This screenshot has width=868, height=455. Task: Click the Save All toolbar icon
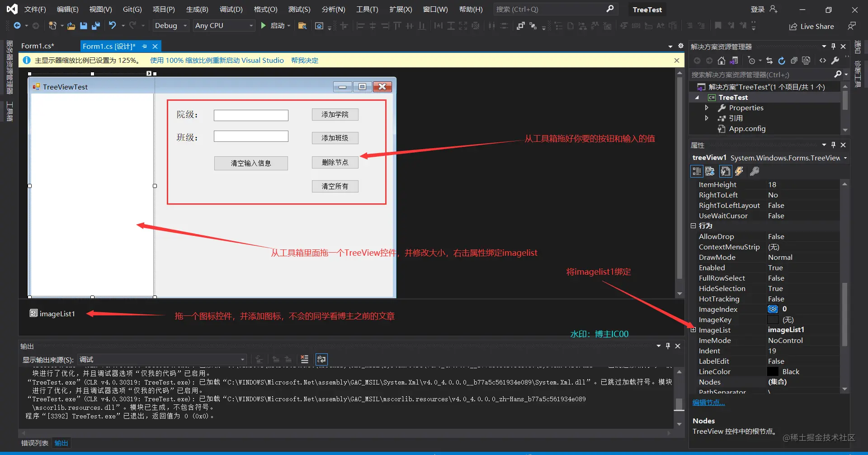click(x=96, y=26)
